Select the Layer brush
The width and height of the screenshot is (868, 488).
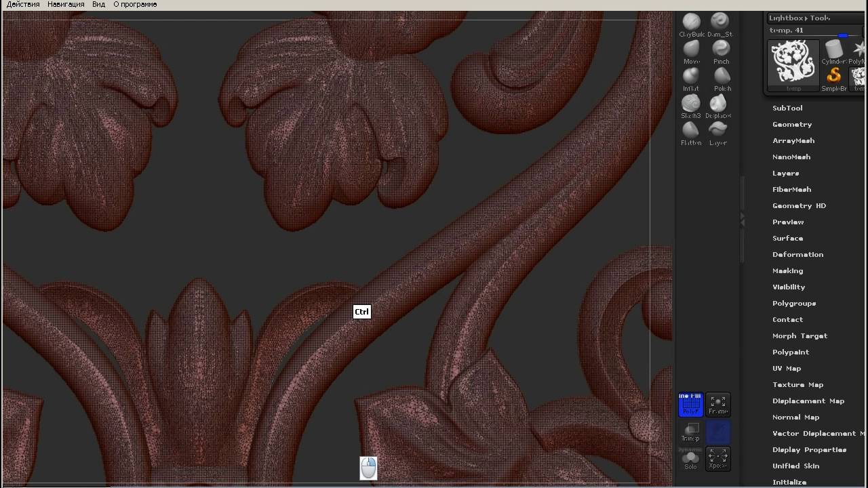tap(719, 134)
